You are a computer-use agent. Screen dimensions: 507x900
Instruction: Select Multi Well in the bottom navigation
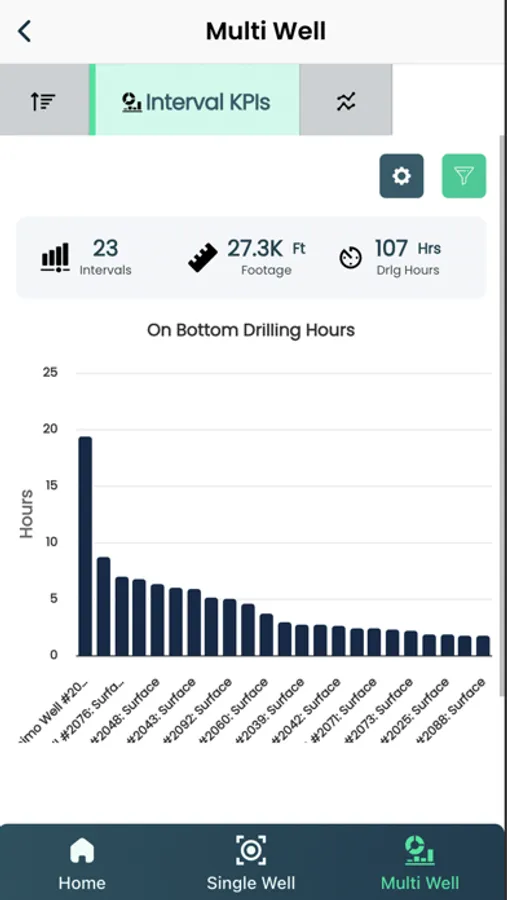[x=420, y=863]
